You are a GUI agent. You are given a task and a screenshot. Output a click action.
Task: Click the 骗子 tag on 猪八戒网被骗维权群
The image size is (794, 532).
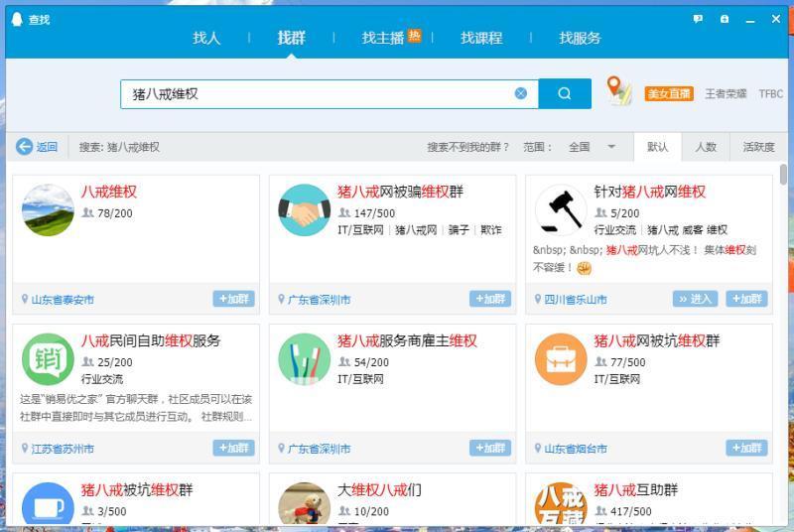tap(459, 230)
